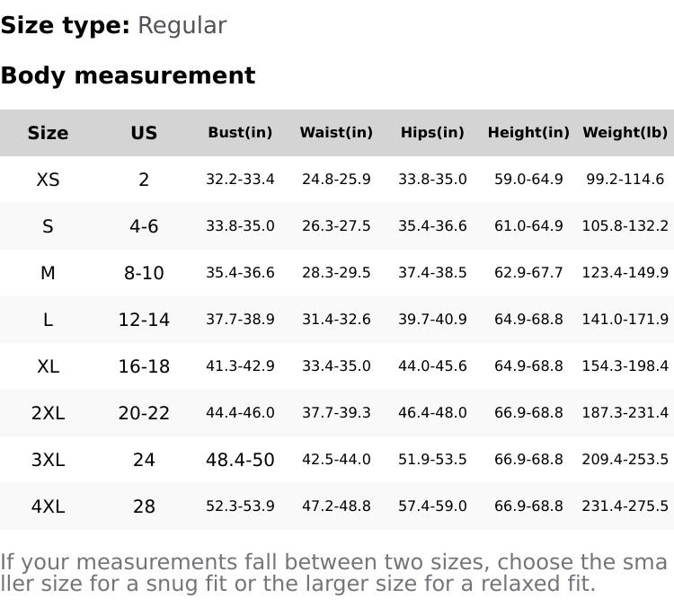Viewport: 674px width, 616px height.
Task: Click the fit advice note below table
Action: pos(334,573)
